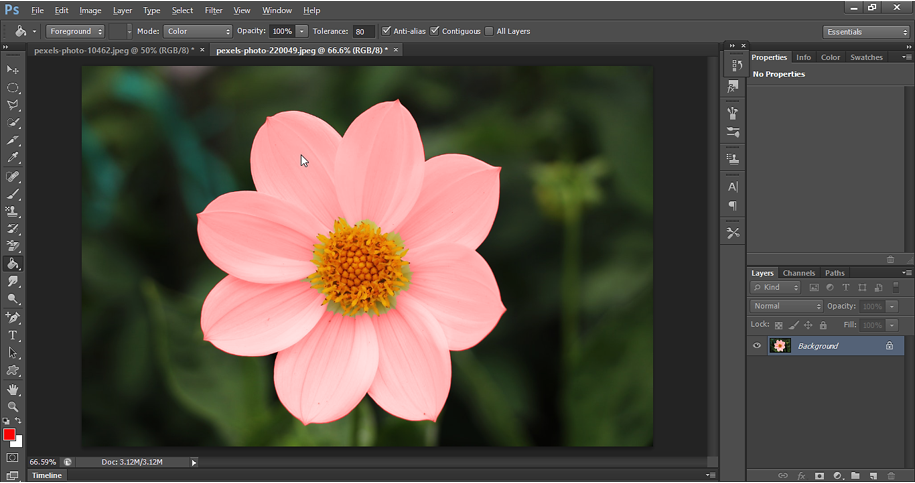Hide the Background layer with eye icon
Image resolution: width=915 pixels, height=483 pixels.
757,346
